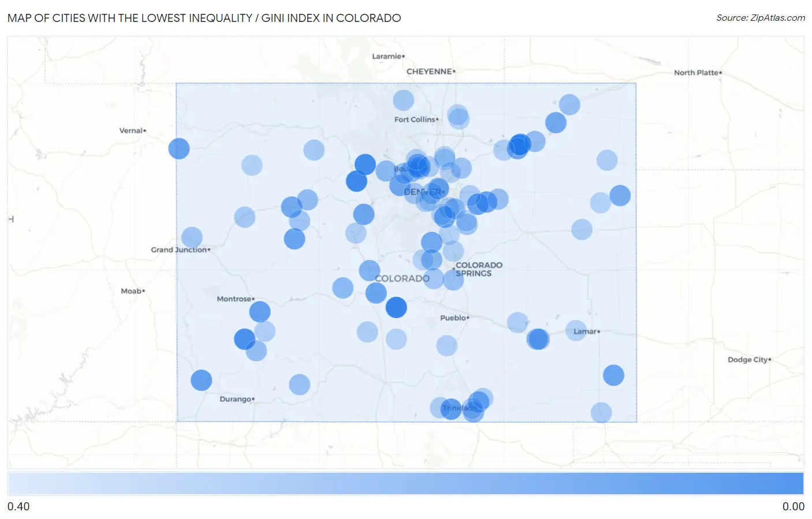Click the topmost data bubble in Colorado's northeast corner

(x=569, y=104)
